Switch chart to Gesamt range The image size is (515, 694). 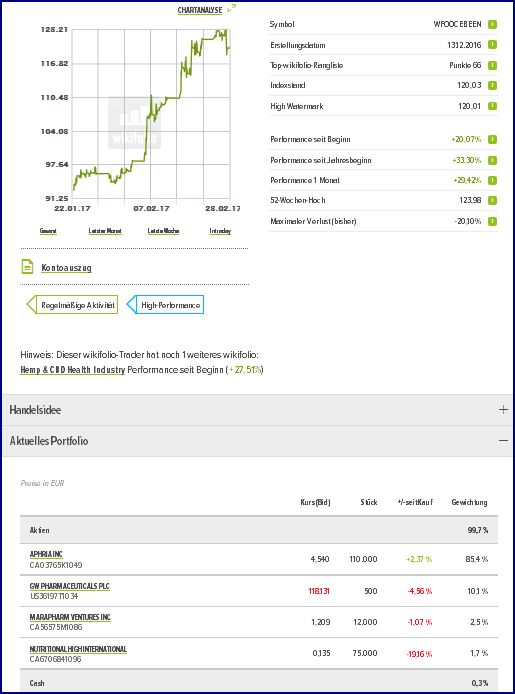coord(48,231)
